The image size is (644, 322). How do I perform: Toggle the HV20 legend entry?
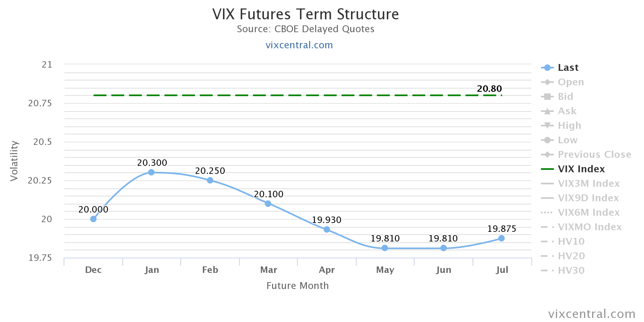click(571, 256)
